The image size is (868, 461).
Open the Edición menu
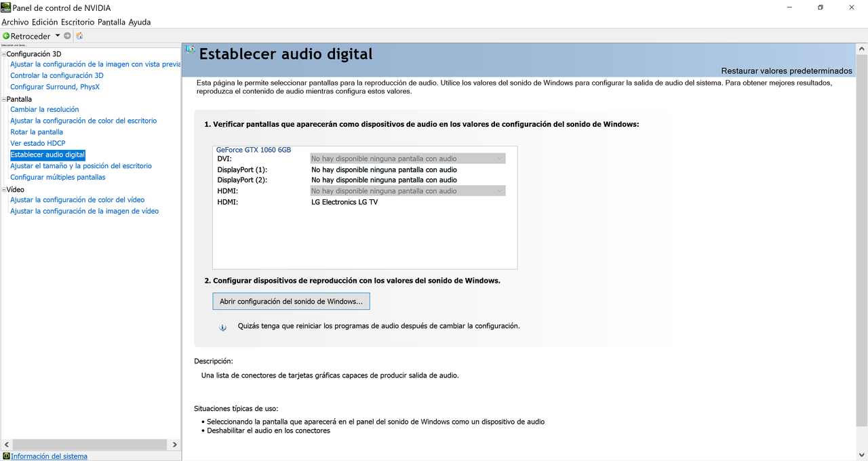[x=45, y=22]
